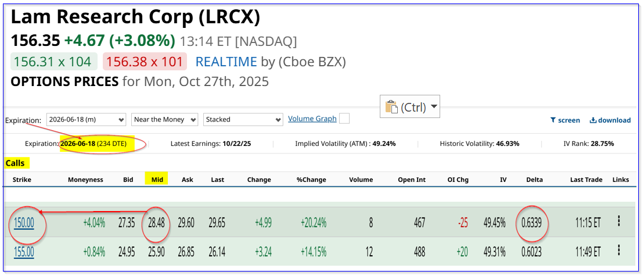Select the Historic Volatility 46.93% value

pyautogui.click(x=507, y=144)
